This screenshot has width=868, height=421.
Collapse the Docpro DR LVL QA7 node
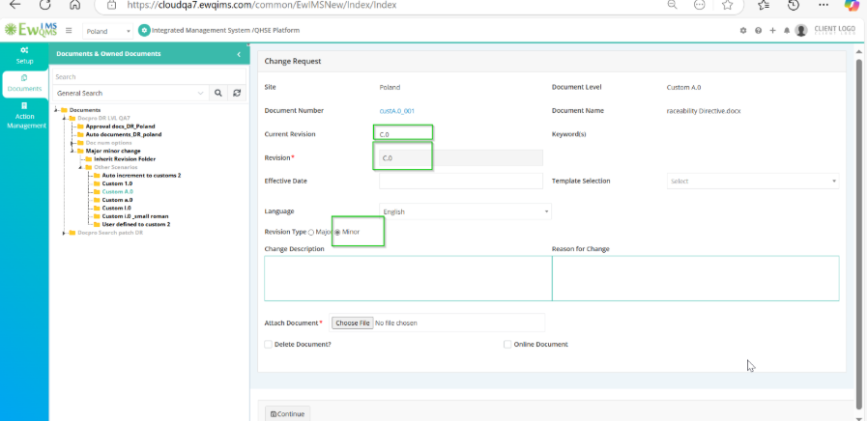pyautogui.click(x=65, y=119)
